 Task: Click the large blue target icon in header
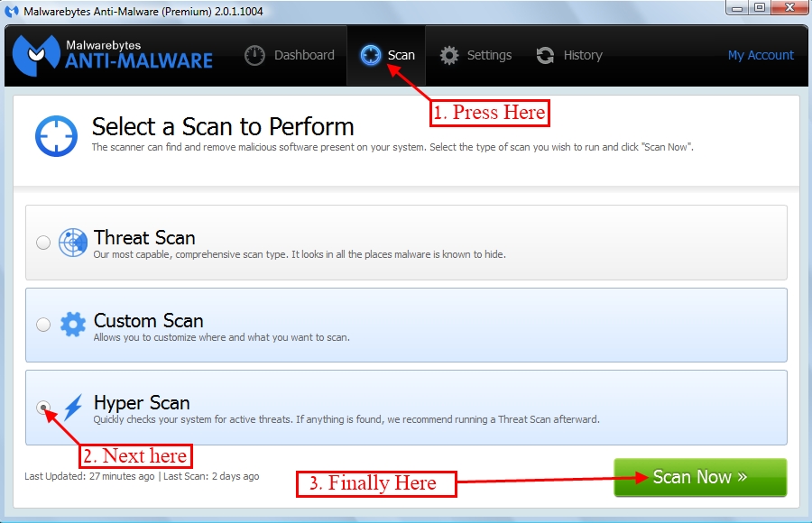pos(57,135)
